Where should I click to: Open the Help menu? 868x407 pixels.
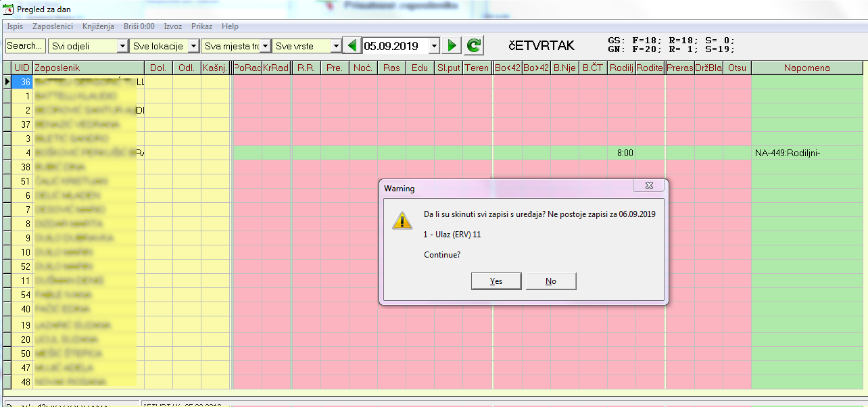230,26
